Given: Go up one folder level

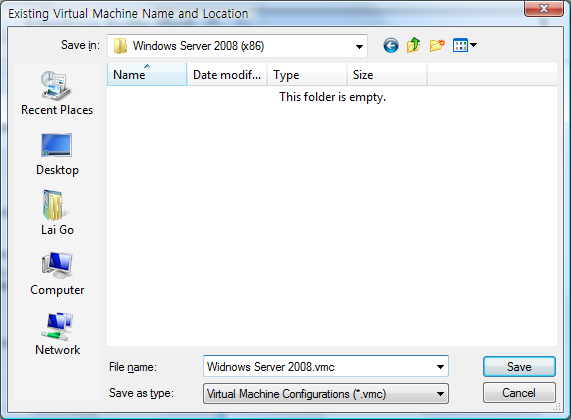Looking at the screenshot, I should [x=414, y=46].
